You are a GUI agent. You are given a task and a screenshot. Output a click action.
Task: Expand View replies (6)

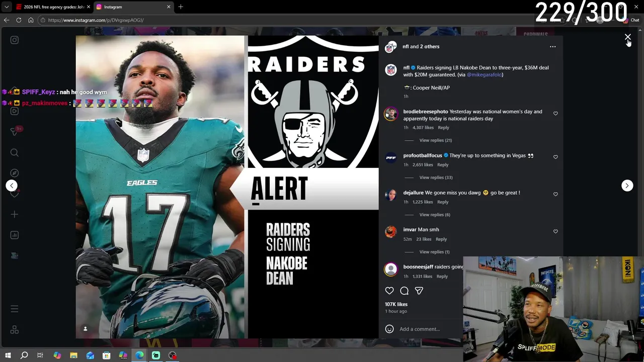[x=435, y=215]
